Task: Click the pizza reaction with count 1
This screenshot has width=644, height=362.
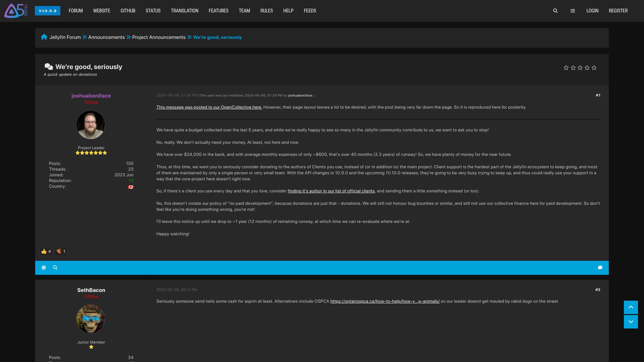Action: click(61, 251)
